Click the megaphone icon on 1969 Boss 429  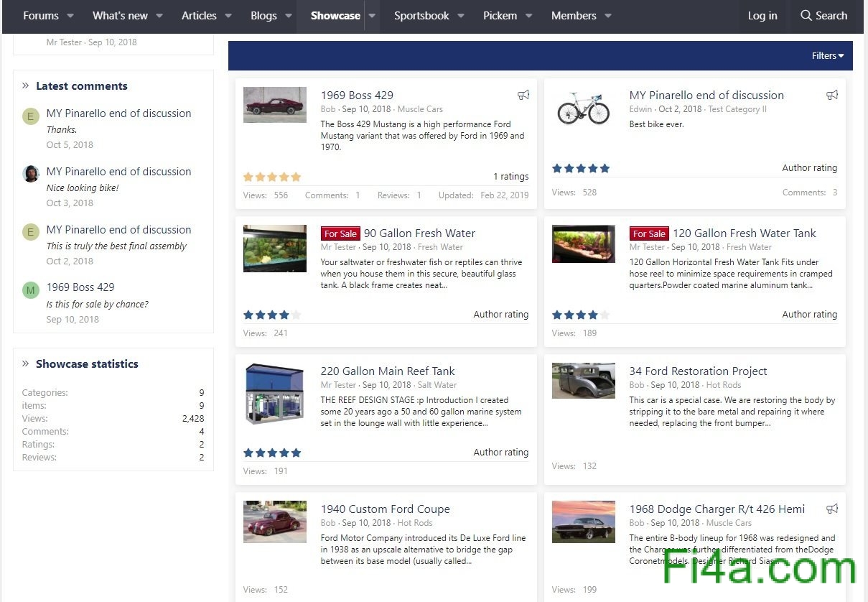click(523, 95)
